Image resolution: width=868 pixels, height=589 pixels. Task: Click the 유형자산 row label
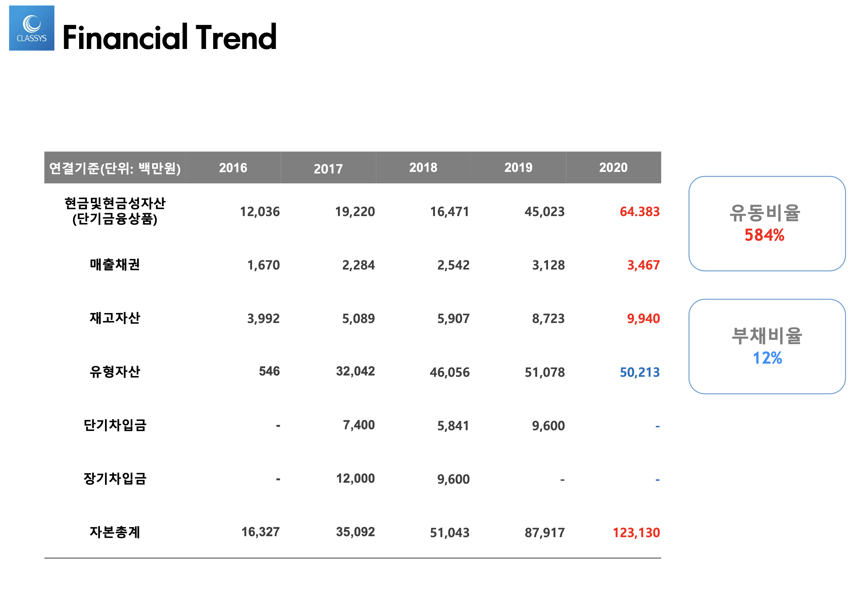tap(115, 372)
